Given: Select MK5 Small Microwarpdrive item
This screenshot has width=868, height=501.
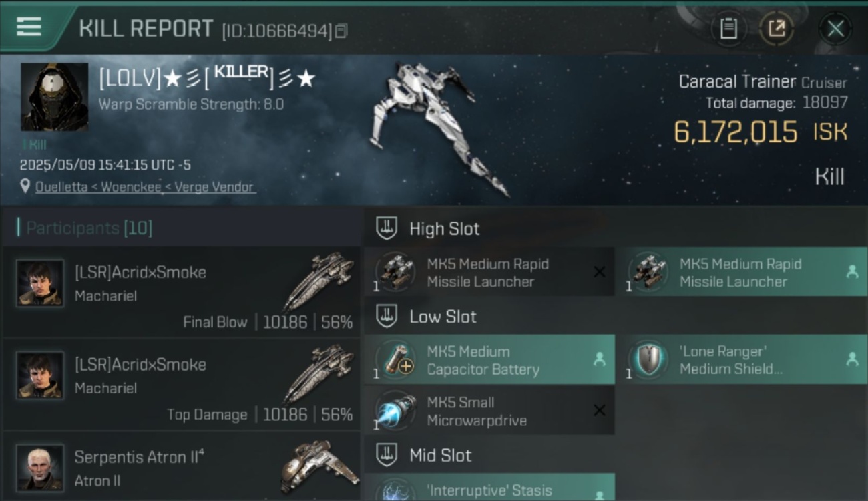Looking at the screenshot, I should pos(489,411).
